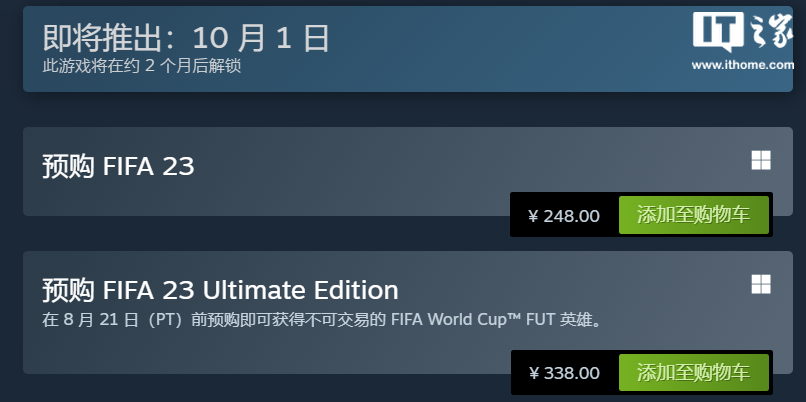Click the word 预购 in the FIFA 23 title

click(68, 166)
